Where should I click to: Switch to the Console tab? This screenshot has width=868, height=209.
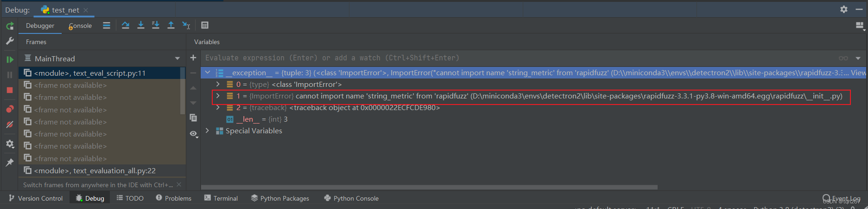click(80, 26)
